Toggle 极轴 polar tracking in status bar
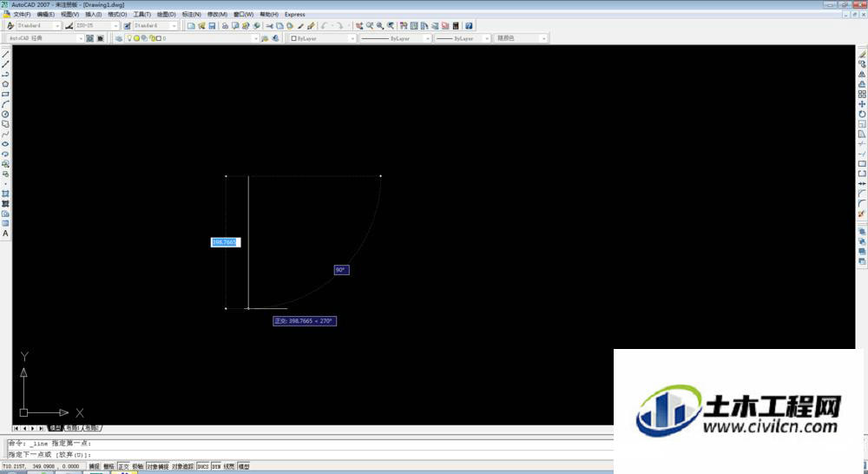The height and width of the screenshot is (474, 868). 138,467
